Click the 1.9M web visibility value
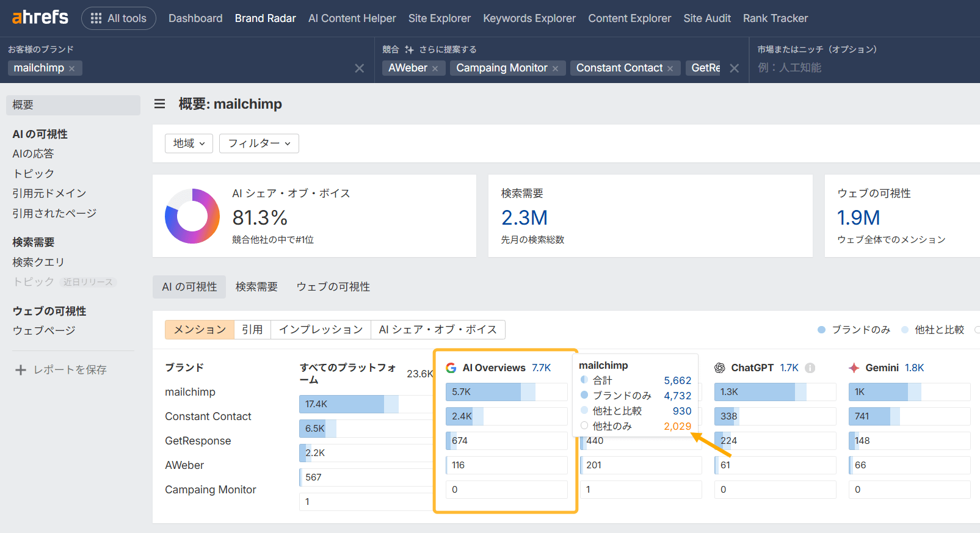 pyautogui.click(x=858, y=217)
